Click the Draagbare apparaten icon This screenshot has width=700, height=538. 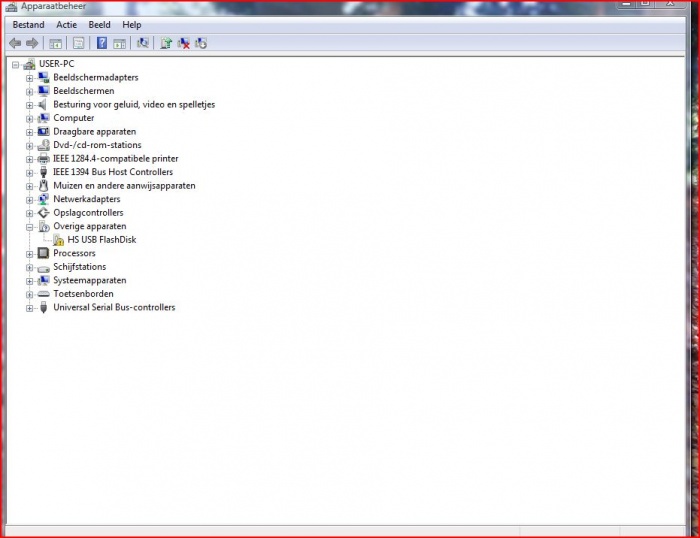click(x=43, y=132)
